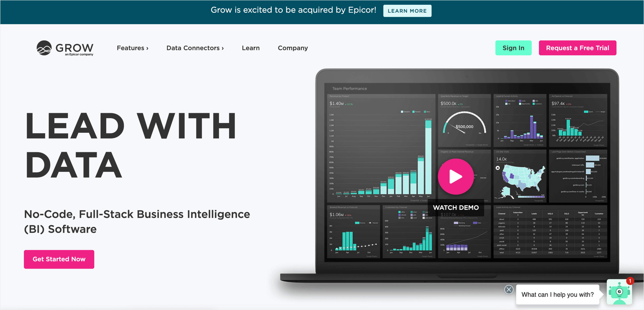Viewport: 644px width, 310px height.
Task: Click the Get Started Now button
Action: (59, 259)
